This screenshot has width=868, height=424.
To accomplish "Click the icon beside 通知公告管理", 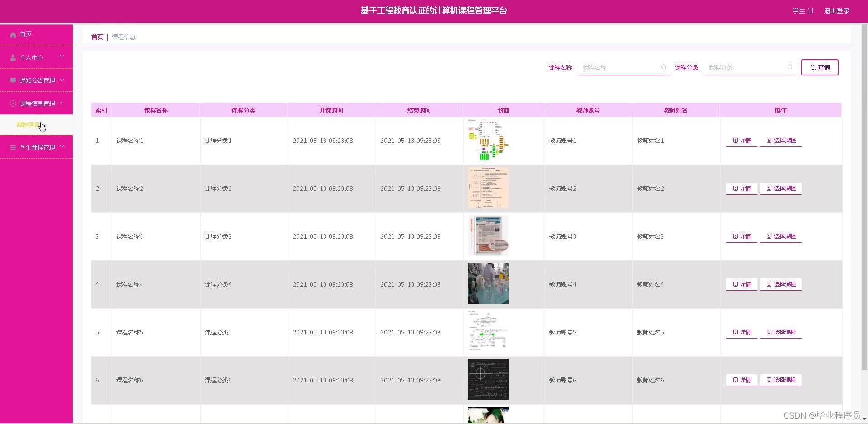I will pos(13,80).
